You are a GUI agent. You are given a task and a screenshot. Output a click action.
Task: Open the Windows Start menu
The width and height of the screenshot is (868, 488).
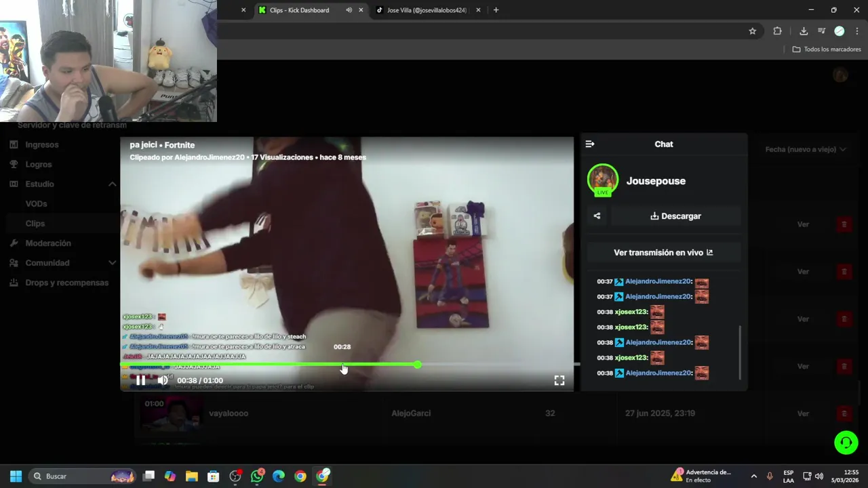coord(16,476)
